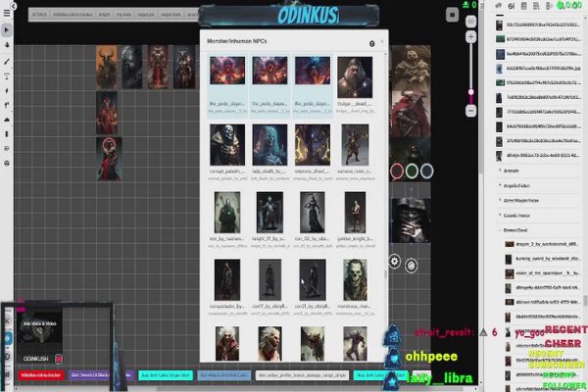Run the blue macro button in bottom bar

[x=223, y=375]
